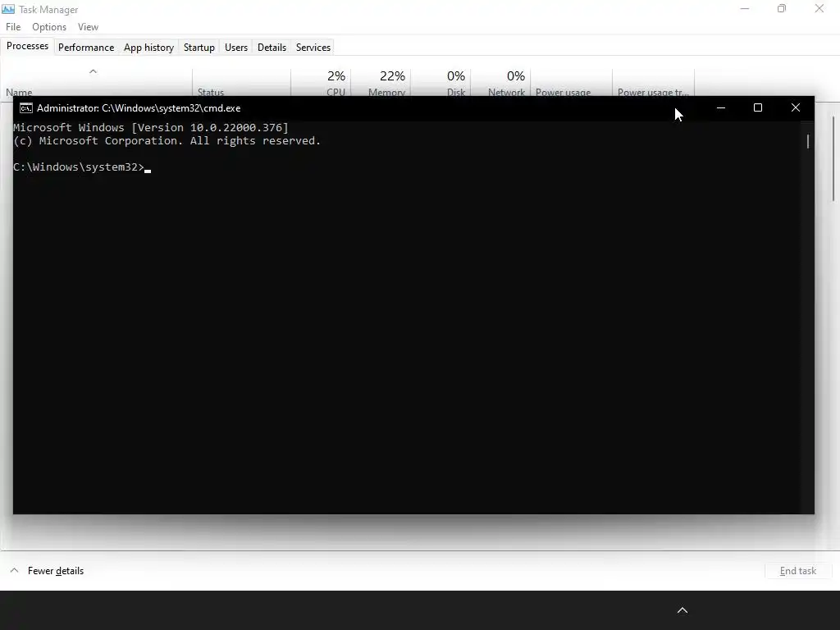
Task: Click the Task Manager title bar icon
Action: tap(8, 9)
